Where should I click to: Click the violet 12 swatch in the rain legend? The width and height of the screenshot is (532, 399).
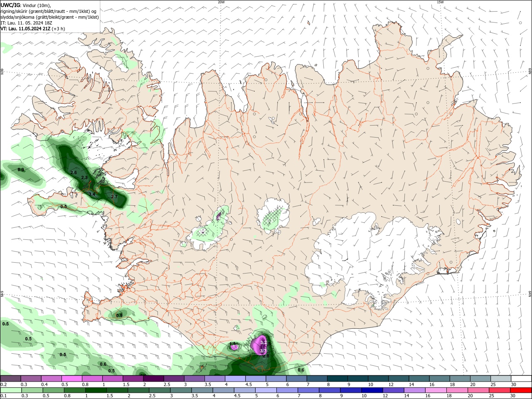[393, 390]
